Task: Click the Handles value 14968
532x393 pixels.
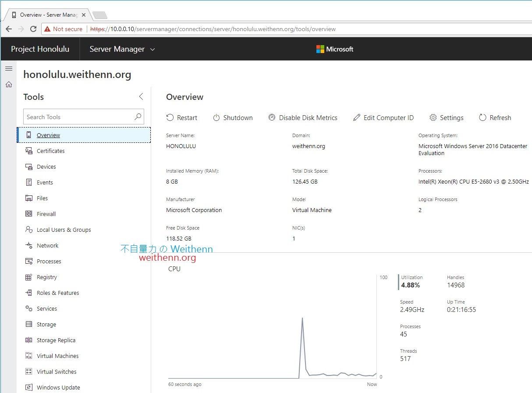Action: click(x=456, y=285)
